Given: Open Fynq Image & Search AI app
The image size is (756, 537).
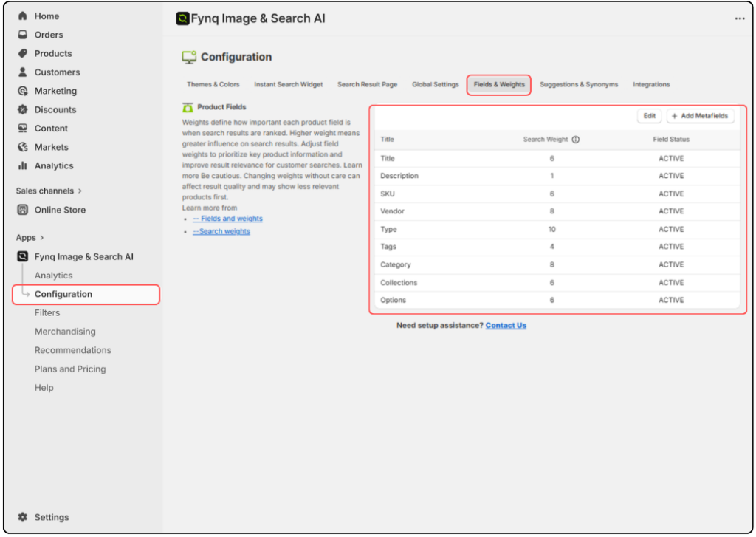Looking at the screenshot, I should click(84, 256).
